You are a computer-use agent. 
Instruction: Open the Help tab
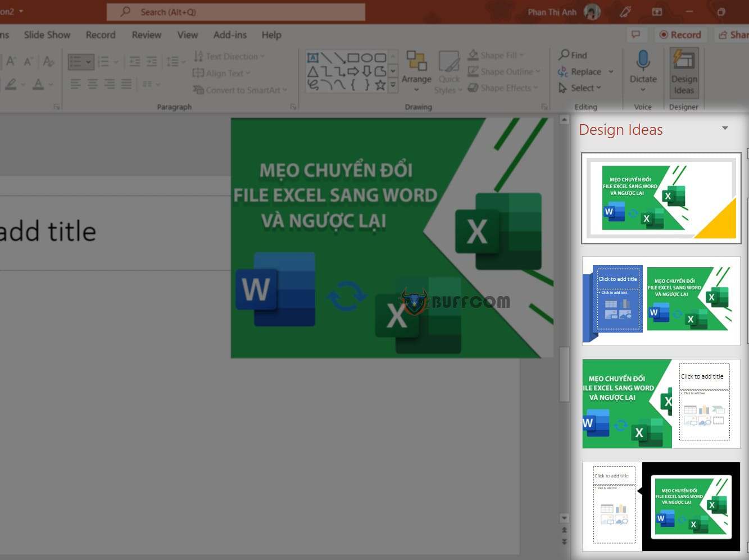tap(271, 35)
